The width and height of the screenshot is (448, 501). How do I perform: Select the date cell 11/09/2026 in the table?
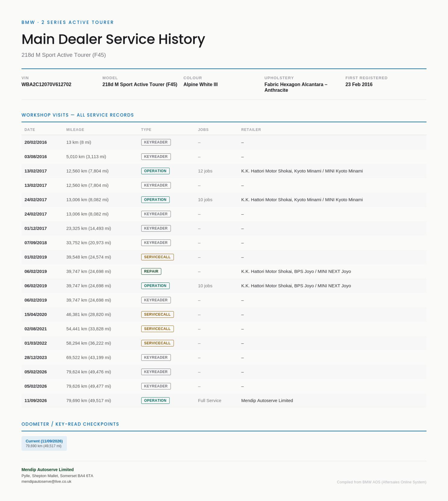(x=36, y=400)
